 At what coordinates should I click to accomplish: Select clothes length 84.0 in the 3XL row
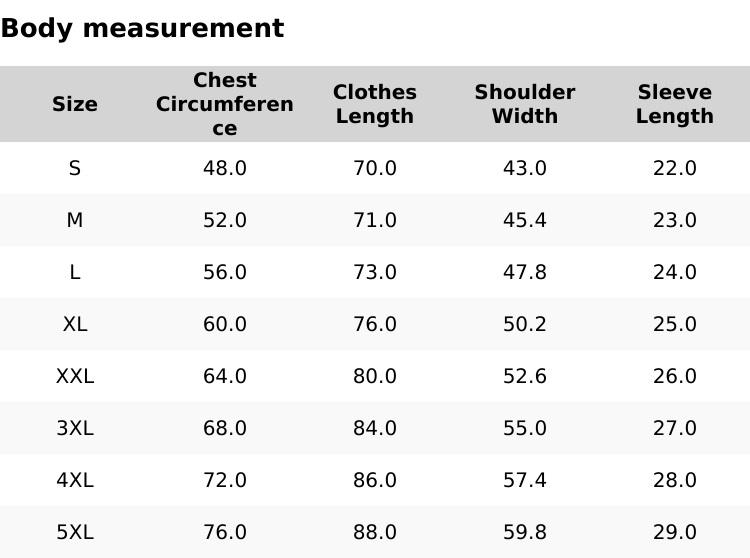(375, 428)
